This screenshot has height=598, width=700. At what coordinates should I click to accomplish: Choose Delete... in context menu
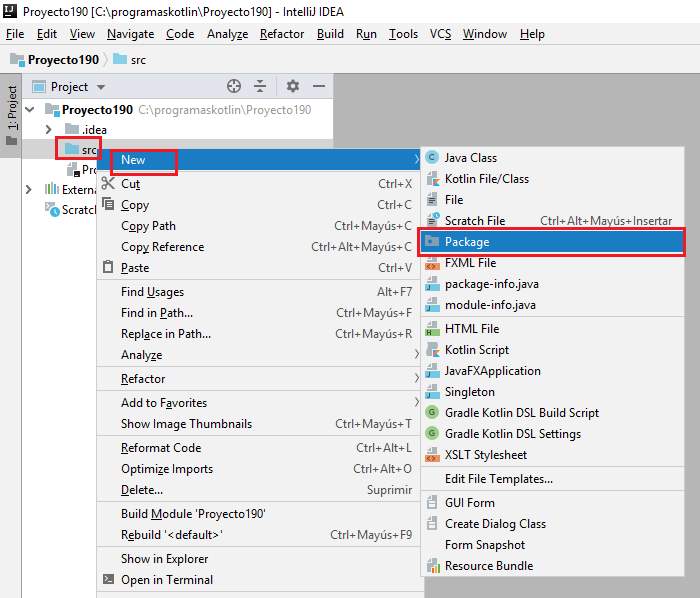(258, 490)
